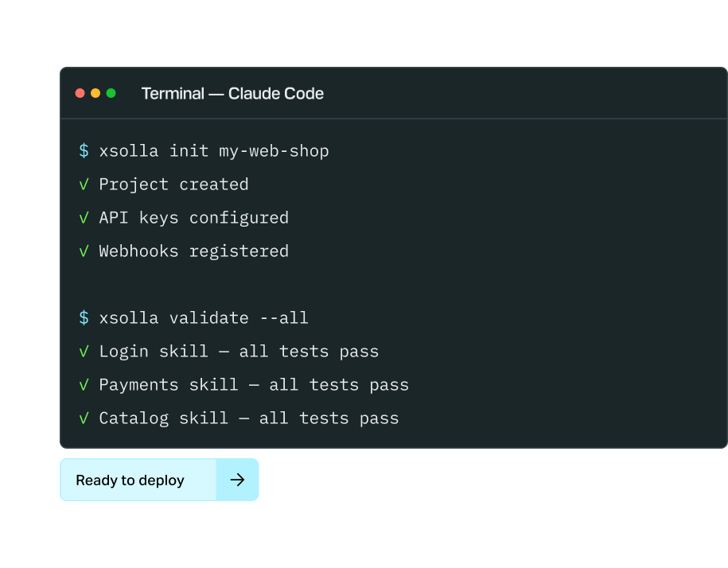
Task: Click the arrow icon on Ready to deploy
Action: [237, 480]
